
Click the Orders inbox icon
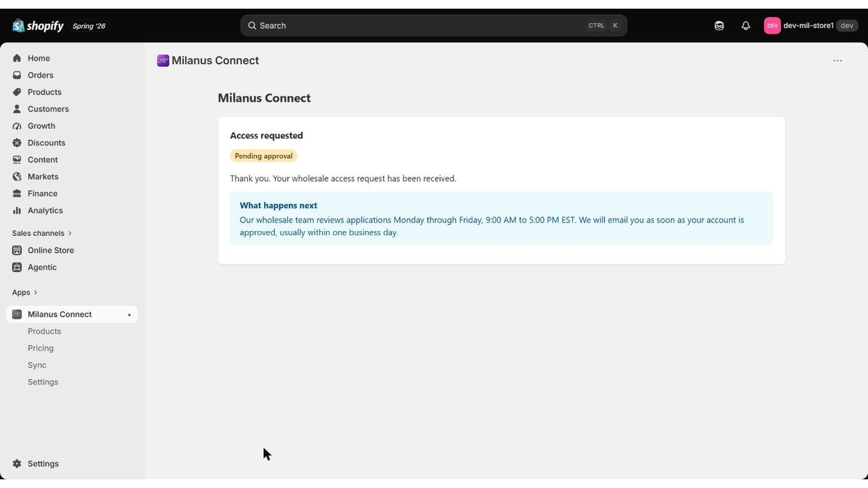(17, 75)
